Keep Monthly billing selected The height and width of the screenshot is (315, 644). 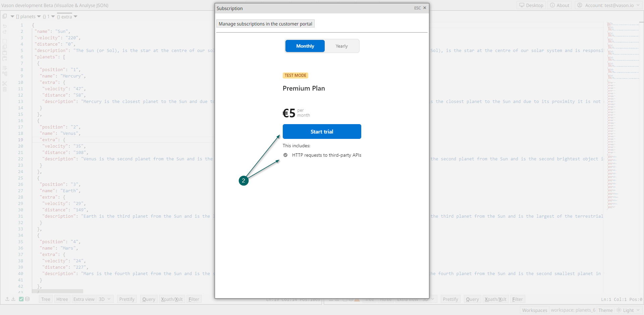305,46
